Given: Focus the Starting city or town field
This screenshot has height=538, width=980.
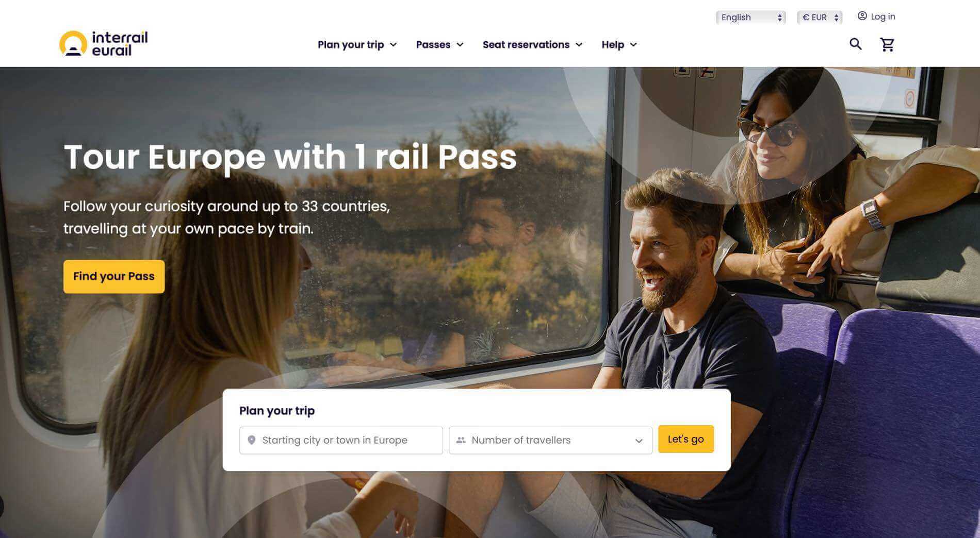Looking at the screenshot, I should pyautogui.click(x=341, y=440).
